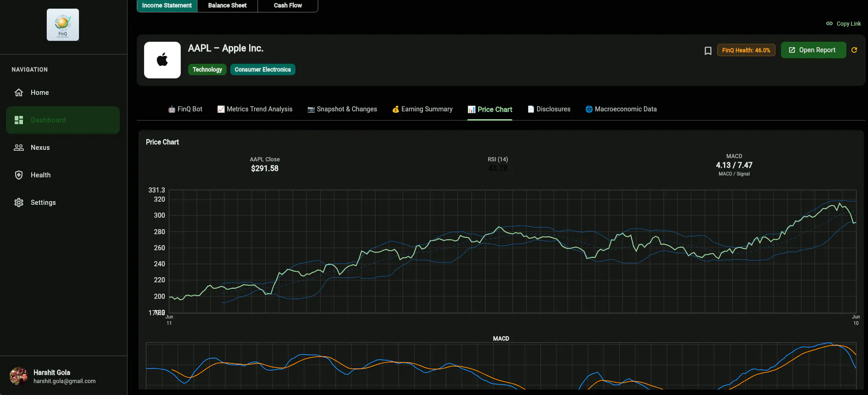Click the Settings gear icon
The width and height of the screenshot is (868, 395).
[19, 203]
